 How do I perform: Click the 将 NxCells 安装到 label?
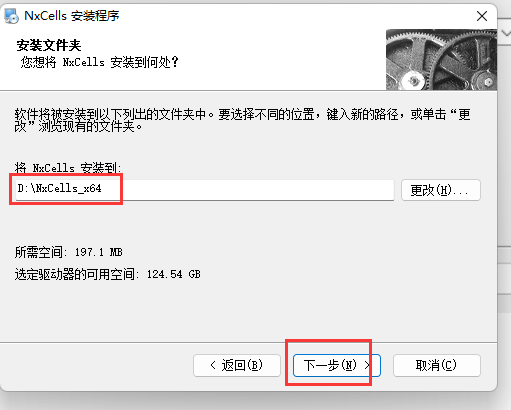68,168
